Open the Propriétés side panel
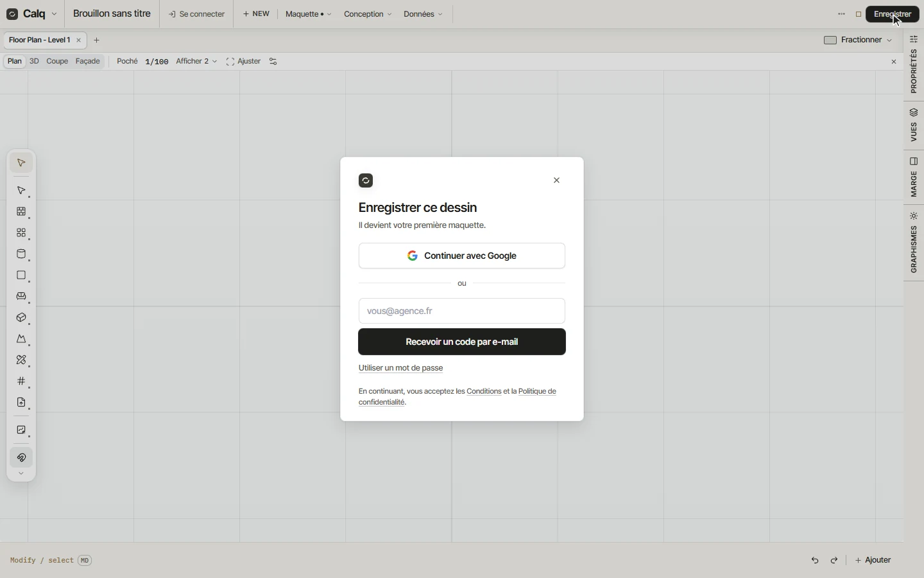 [x=915, y=64]
